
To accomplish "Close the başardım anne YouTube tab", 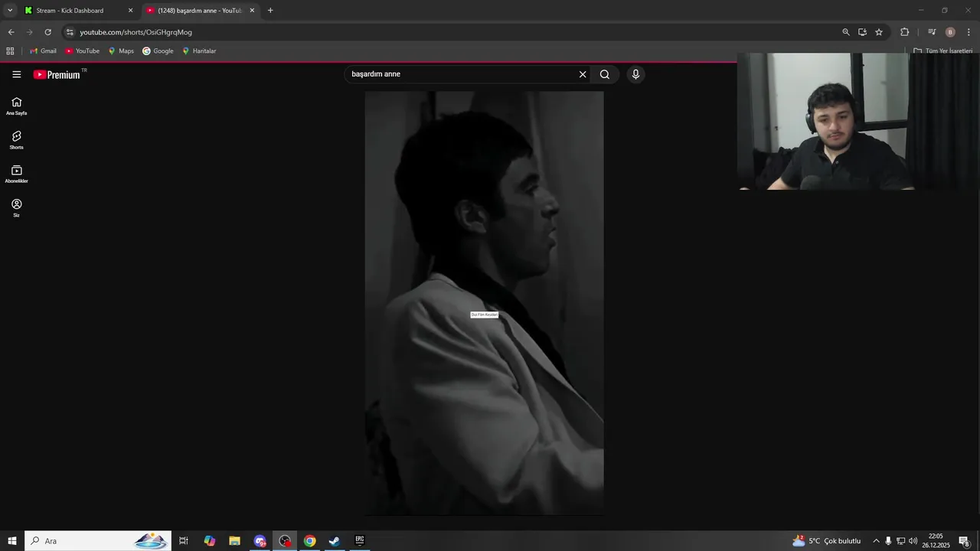I will [x=252, y=11].
